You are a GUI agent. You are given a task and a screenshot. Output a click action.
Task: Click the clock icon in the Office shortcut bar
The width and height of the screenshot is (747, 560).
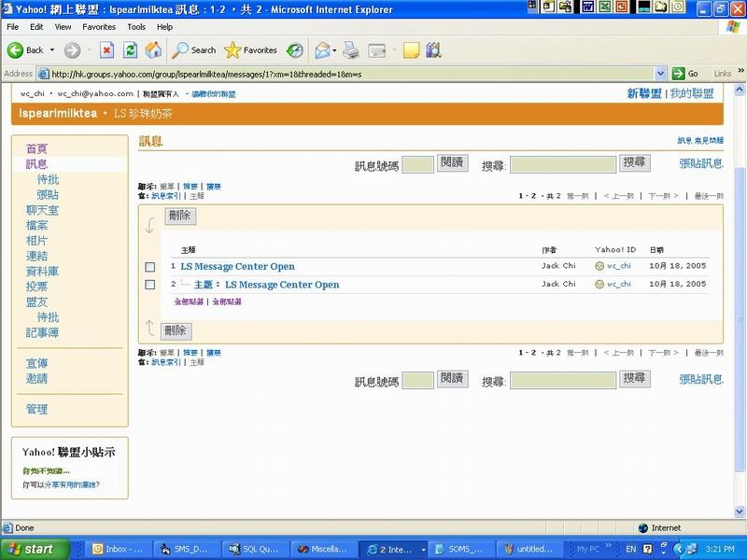678,7
